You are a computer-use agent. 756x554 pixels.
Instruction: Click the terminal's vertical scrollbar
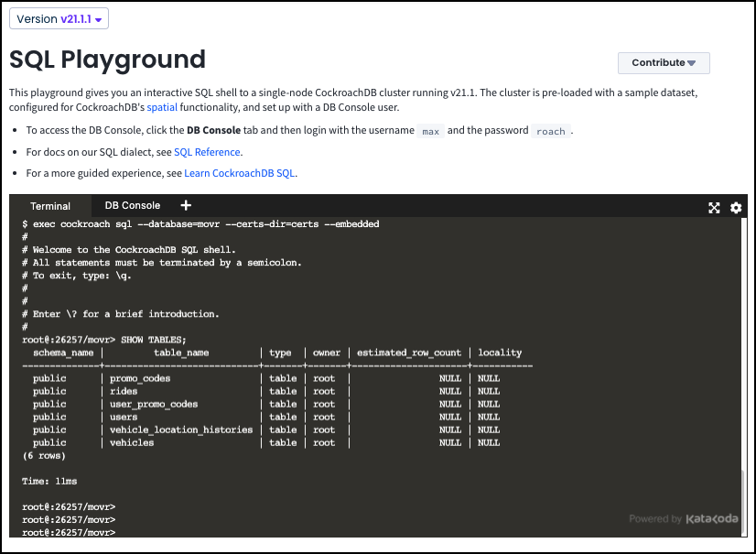point(743,502)
